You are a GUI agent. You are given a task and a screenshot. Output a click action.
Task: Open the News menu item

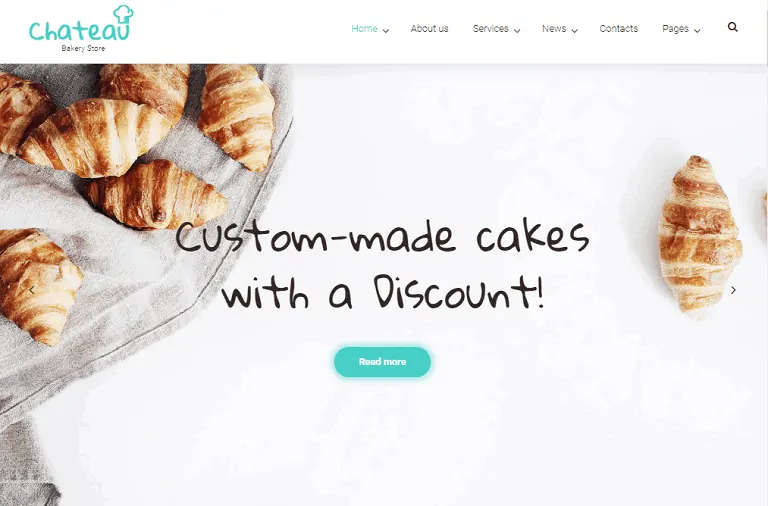[554, 28]
